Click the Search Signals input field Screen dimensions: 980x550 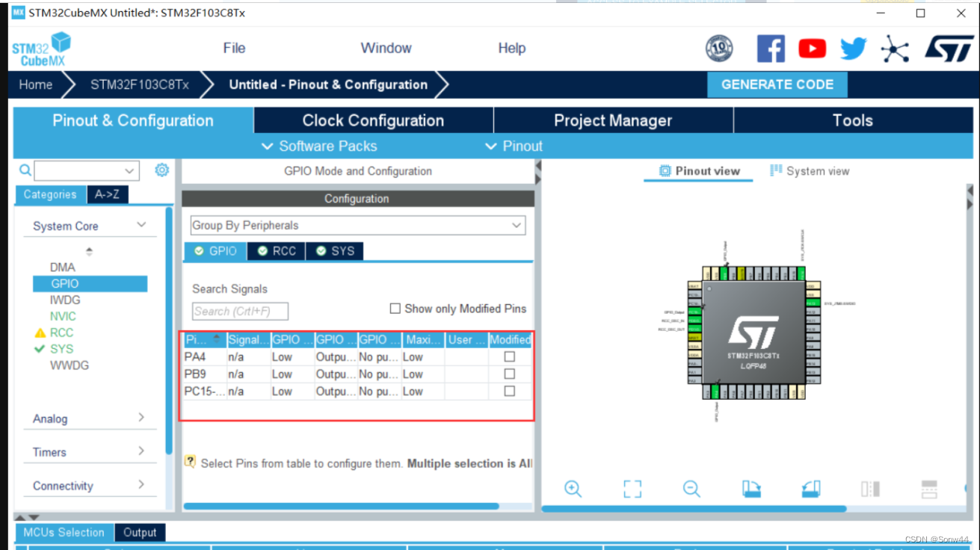(x=240, y=311)
